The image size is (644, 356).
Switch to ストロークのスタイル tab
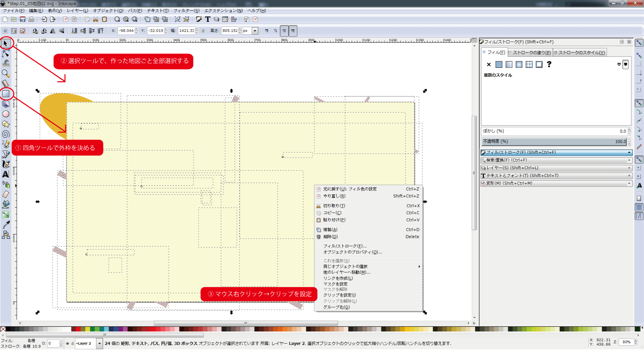click(580, 53)
